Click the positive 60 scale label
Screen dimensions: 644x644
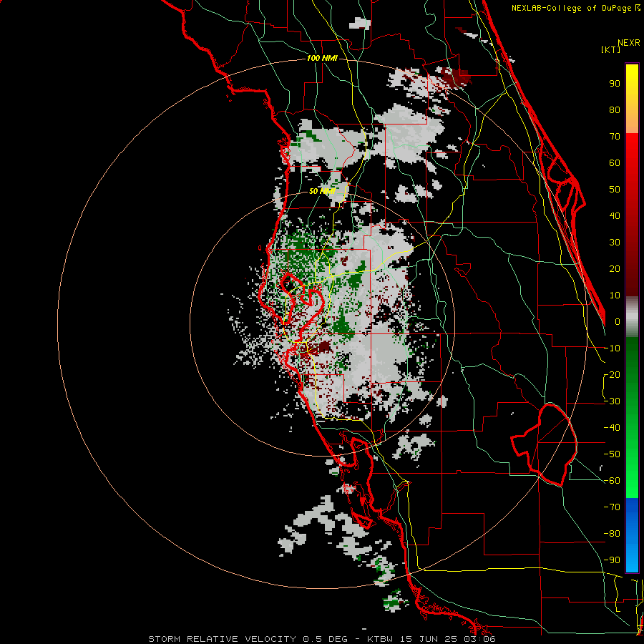[x=615, y=163]
